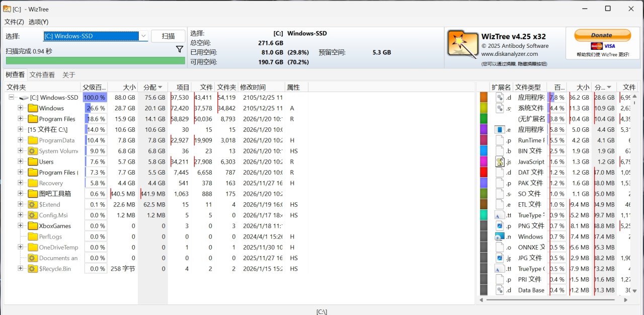Click the 扩展名 column header
Viewport: 644px width, 315px height.
502,87
